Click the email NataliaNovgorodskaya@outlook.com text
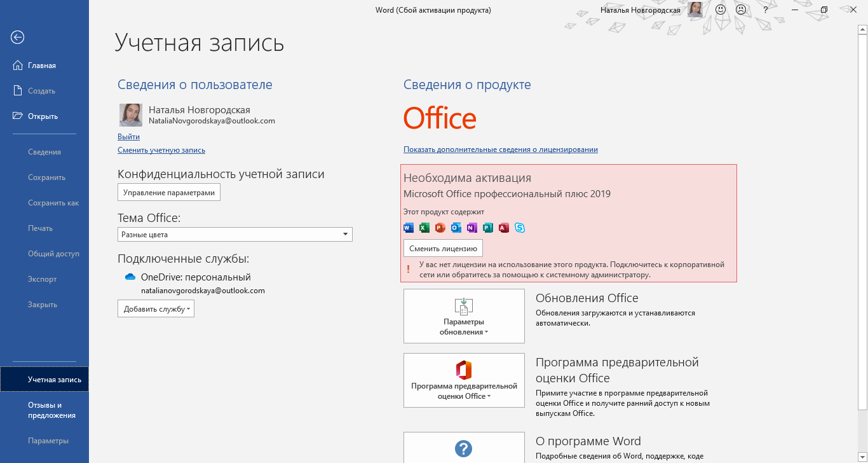Image resolution: width=868 pixels, height=463 pixels. (x=212, y=121)
